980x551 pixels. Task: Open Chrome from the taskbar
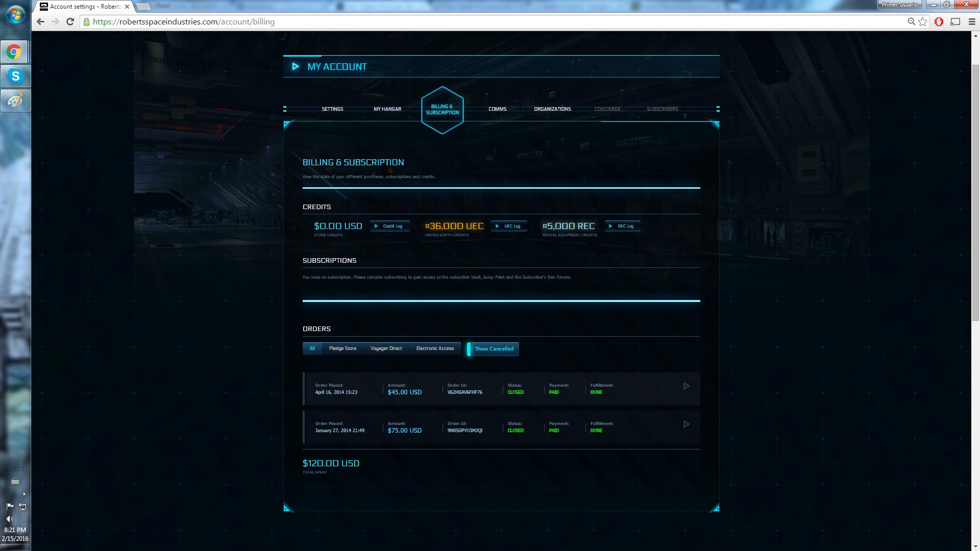[x=14, y=52]
